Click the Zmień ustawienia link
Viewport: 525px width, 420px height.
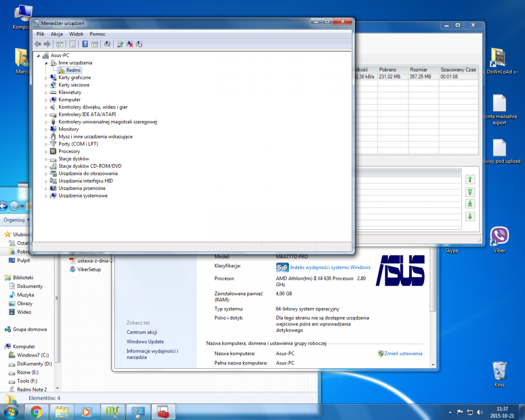pos(403,353)
